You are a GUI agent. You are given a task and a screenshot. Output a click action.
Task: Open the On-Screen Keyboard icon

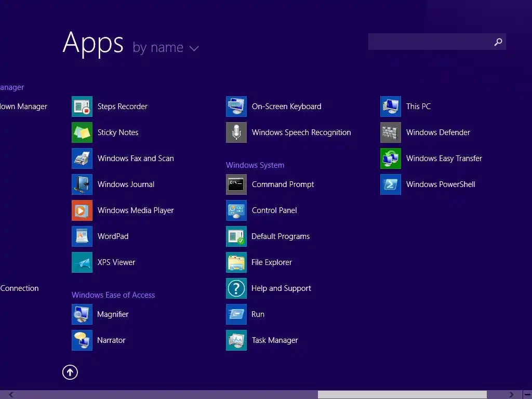click(x=236, y=107)
